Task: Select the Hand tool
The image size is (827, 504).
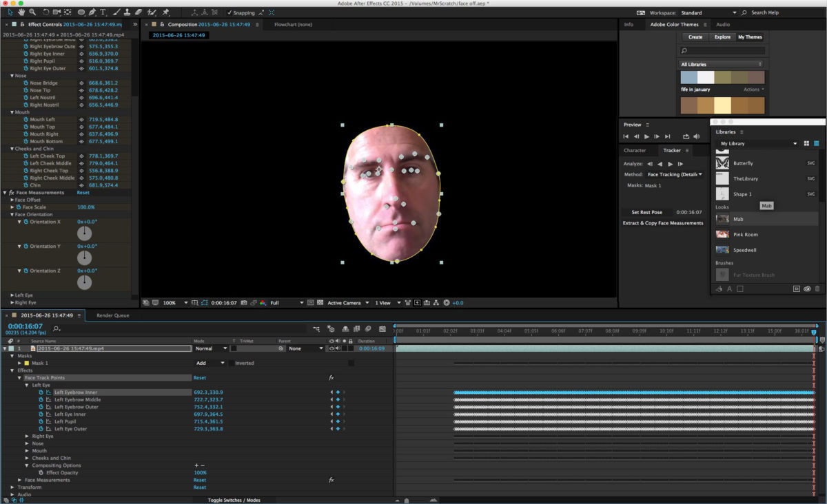Action: click(x=21, y=12)
